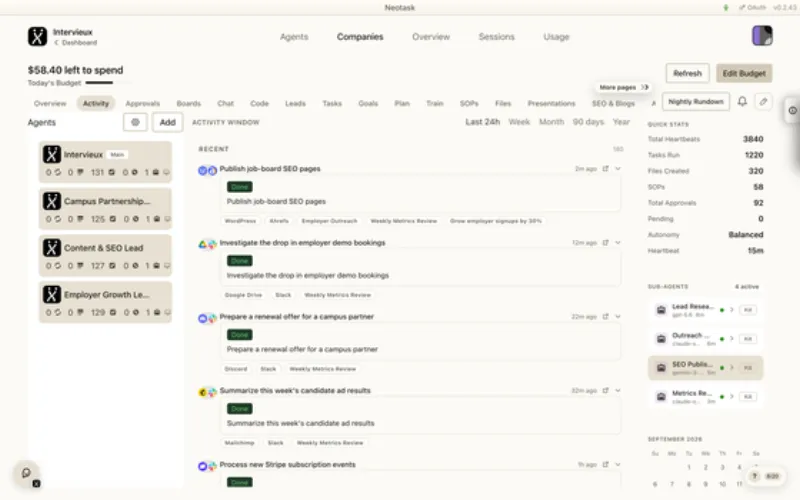Click Today's Budget progress bar
Image resolution: width=800 pixels, height=500 pixels.
(108, 83)
